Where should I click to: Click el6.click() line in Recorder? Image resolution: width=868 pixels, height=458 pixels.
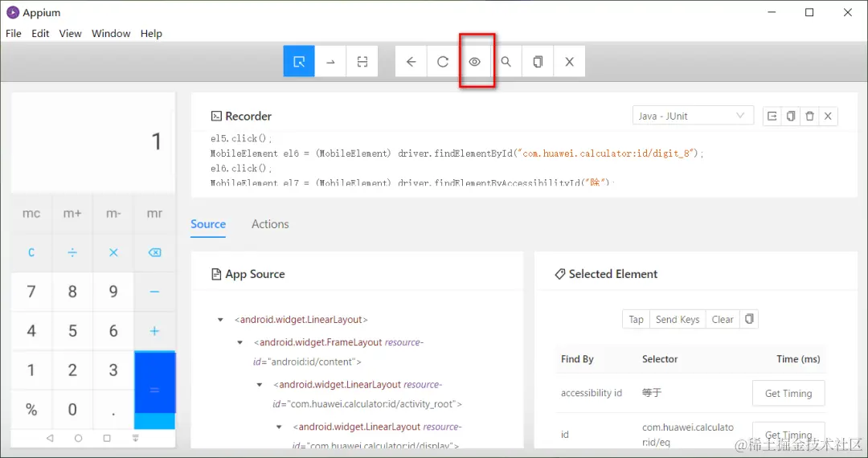point(241,168)
